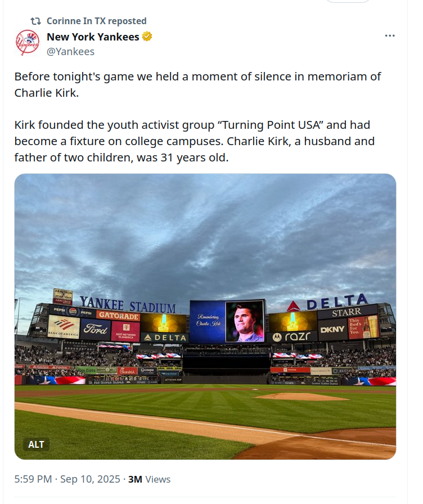Click the Yankee Stadium sign in the photo

128,304
